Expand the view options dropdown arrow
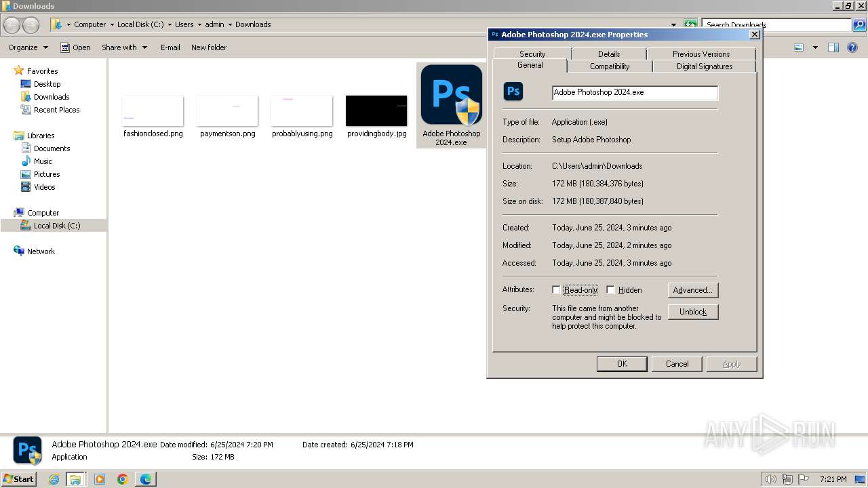The width and height of the screenshot is (868, 488). tap(815, 47)
